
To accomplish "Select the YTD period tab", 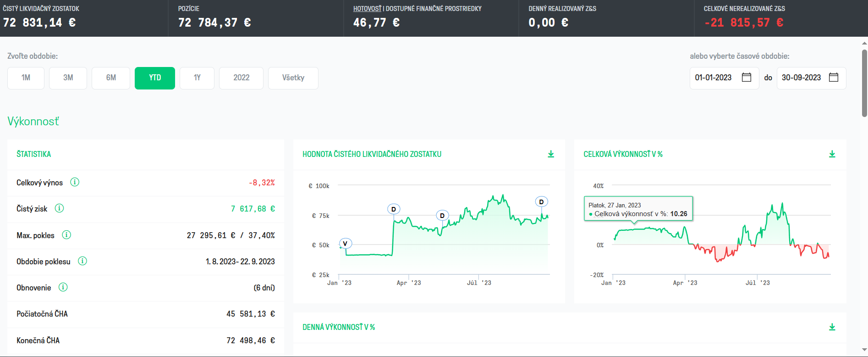I will click(155, 78).
